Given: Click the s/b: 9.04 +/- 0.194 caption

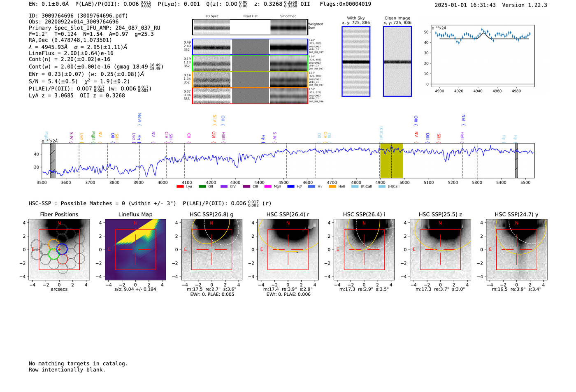Looking at the screenshot, I should (135, 289).
